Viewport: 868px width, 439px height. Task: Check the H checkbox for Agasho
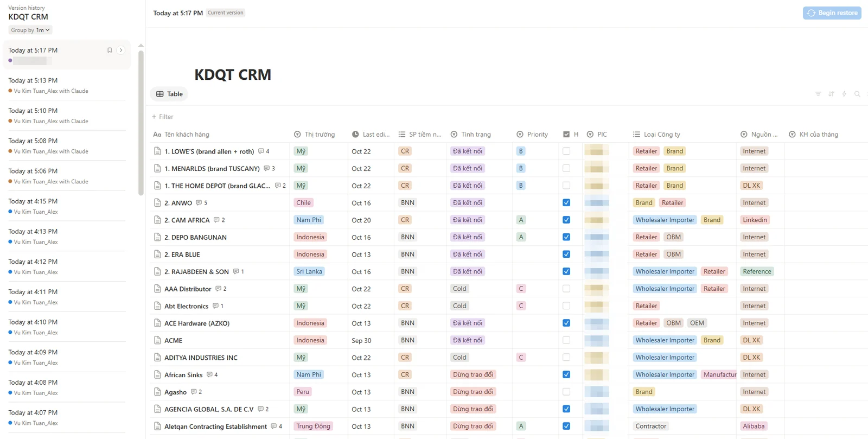point(566,392)
